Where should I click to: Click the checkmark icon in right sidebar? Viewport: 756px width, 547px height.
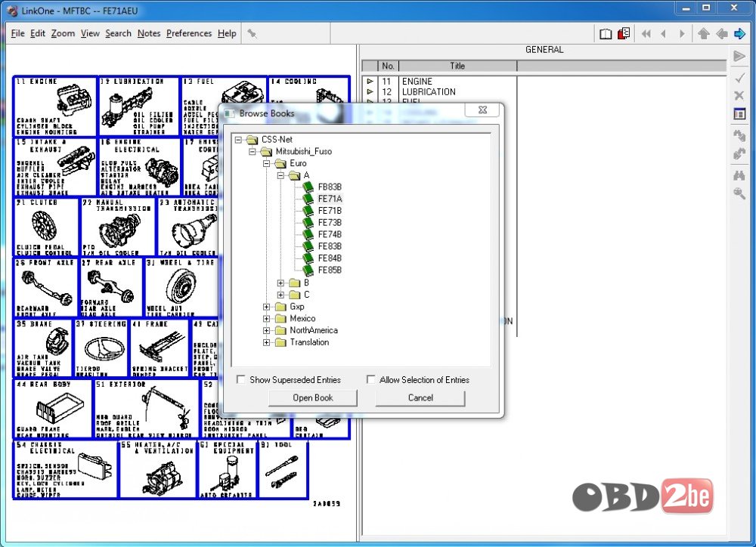(739, 78)
